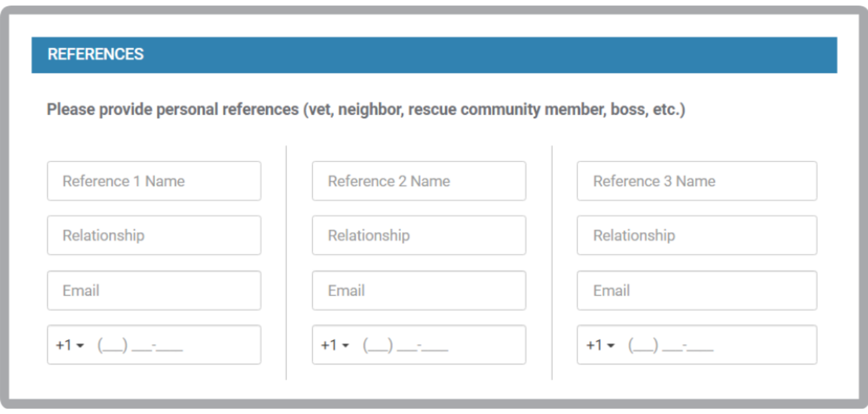Open the Reference 3 country code dropdown

pos(600,346)
